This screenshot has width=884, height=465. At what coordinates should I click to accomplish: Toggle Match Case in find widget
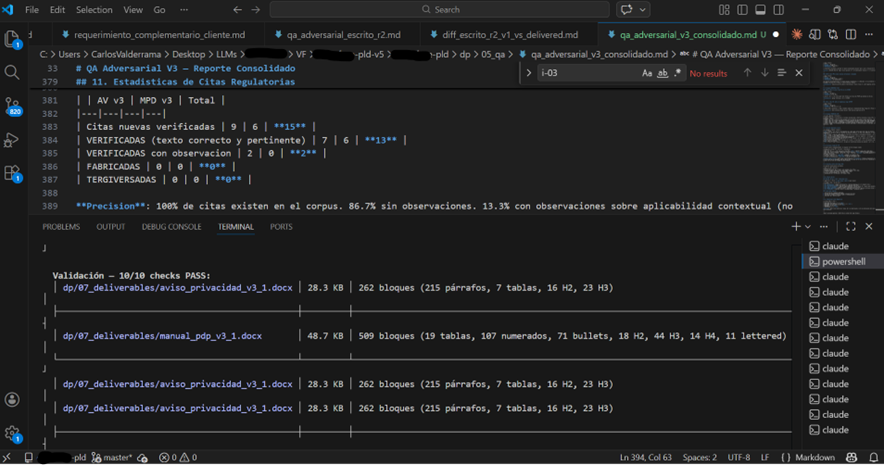648,73
